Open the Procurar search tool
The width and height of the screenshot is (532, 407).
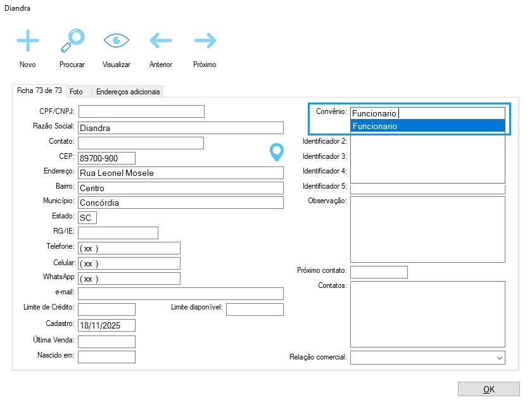[x=72, y=41]
